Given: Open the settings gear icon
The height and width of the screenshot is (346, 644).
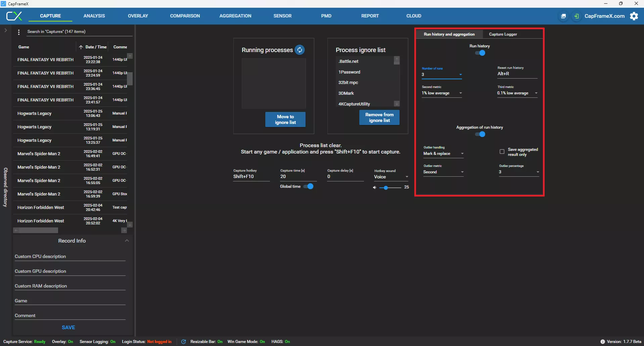Looking at the screenshot, I should click(634, 16).
